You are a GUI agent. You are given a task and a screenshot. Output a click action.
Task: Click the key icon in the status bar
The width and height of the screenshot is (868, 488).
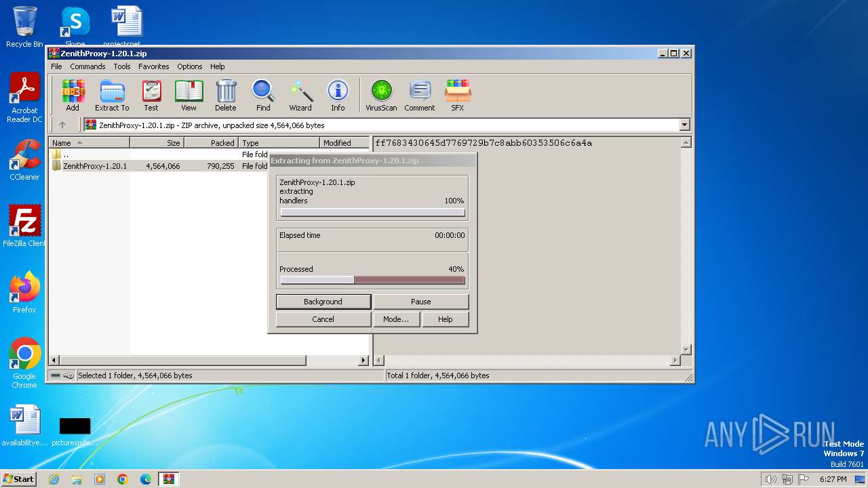coord(68,375)
